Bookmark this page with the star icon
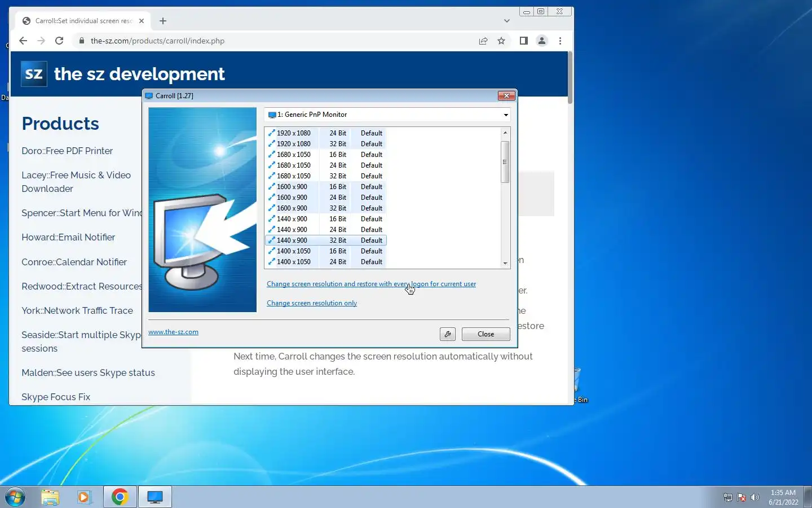Viewport: 812px width, 508px height. (501, 41)
